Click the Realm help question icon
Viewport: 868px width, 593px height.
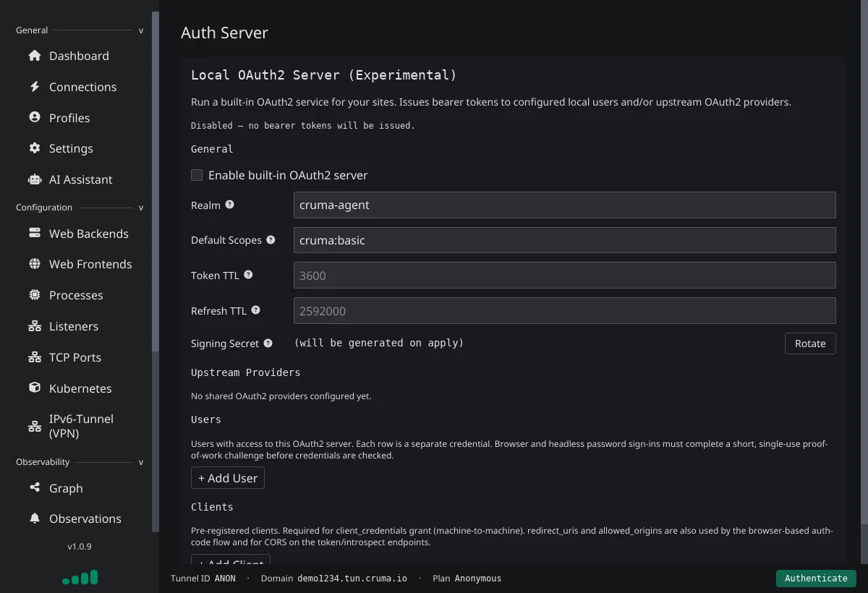click(230, 205)
